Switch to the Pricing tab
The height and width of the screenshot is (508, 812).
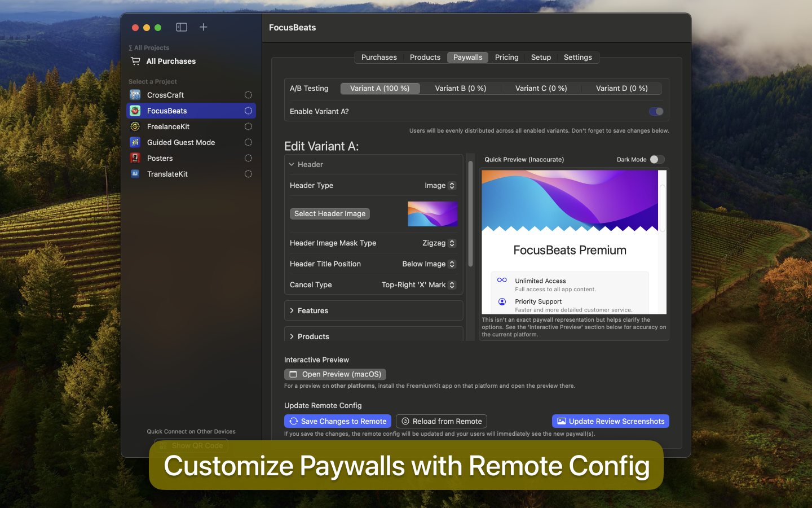[506, 57]
